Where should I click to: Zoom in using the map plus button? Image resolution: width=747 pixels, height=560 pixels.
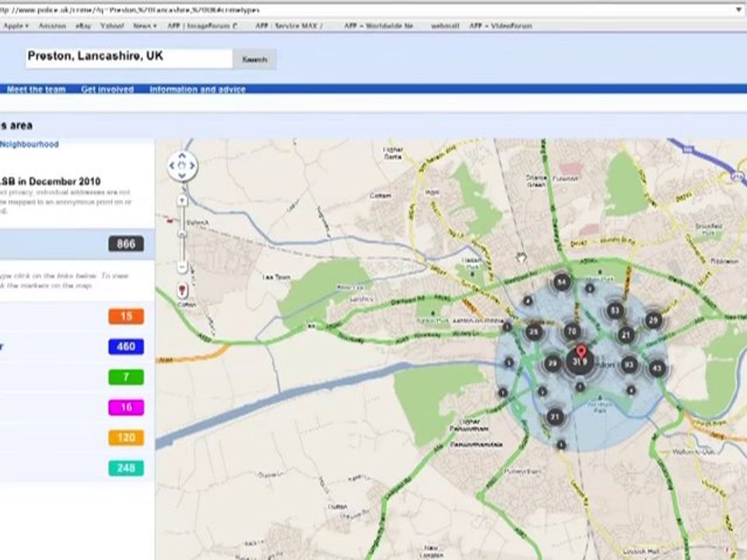182,201
